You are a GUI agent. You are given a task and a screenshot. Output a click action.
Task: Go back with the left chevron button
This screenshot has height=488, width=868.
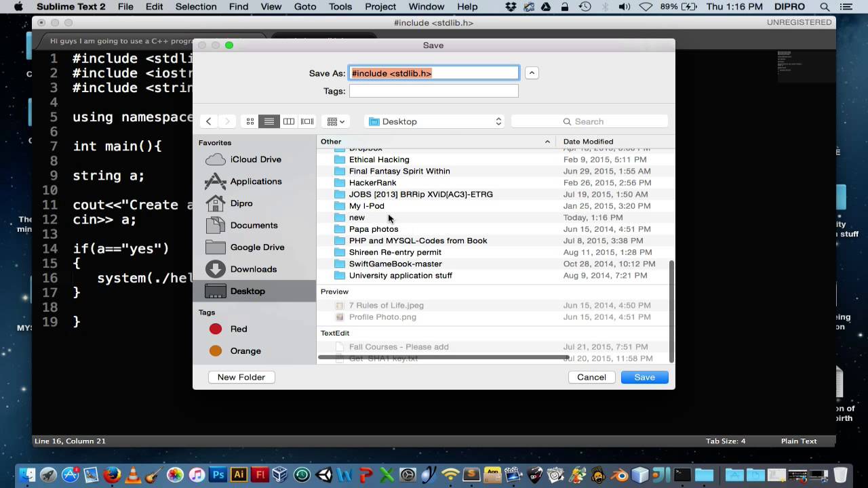pyautogui.click(x=209, y=121)
